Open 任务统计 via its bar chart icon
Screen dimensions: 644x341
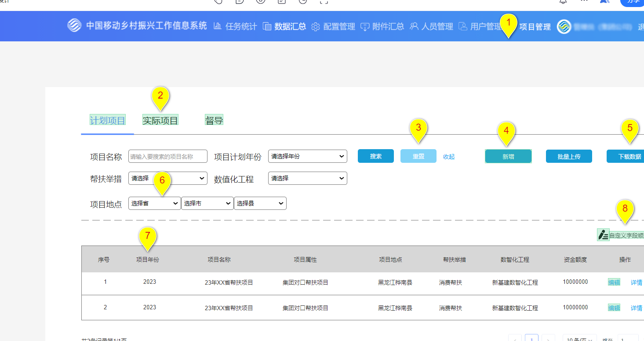point(217,26)
